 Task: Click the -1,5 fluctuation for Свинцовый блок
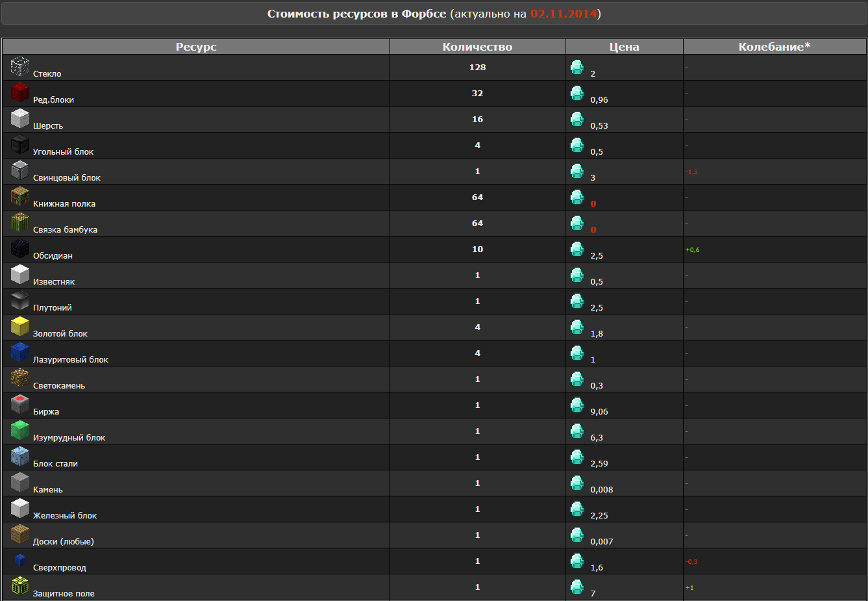[691, 172]
